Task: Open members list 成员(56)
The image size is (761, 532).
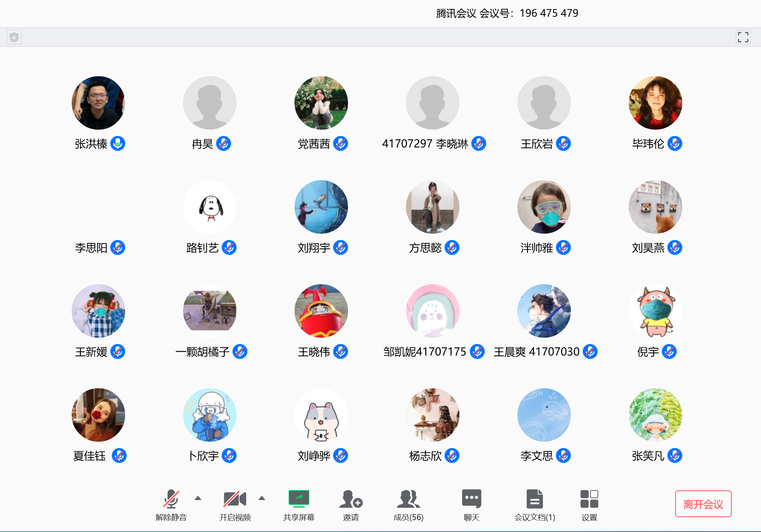Action: coord(408,499)
